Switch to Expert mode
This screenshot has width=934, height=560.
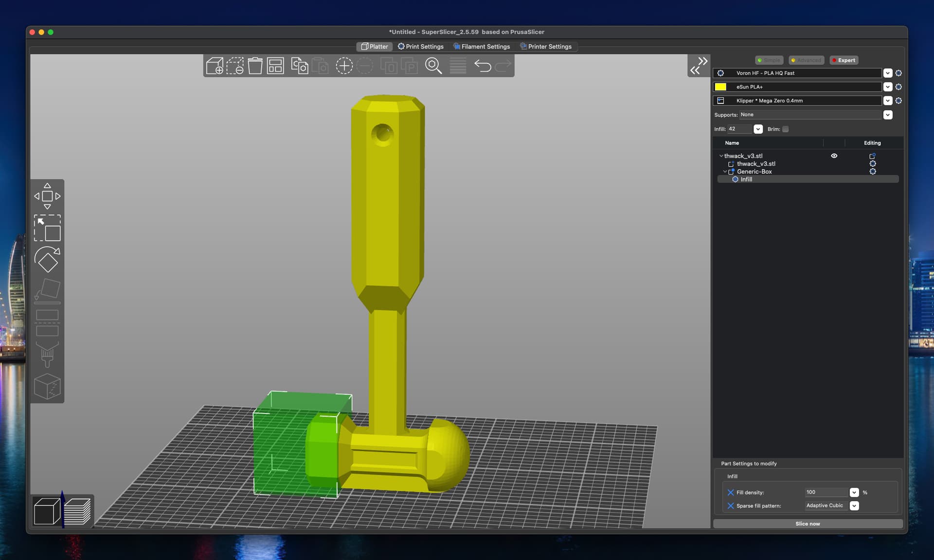[844, 60]
